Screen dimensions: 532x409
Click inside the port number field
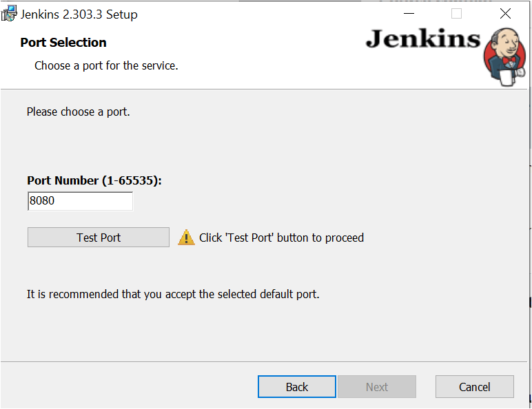point(80,202)
